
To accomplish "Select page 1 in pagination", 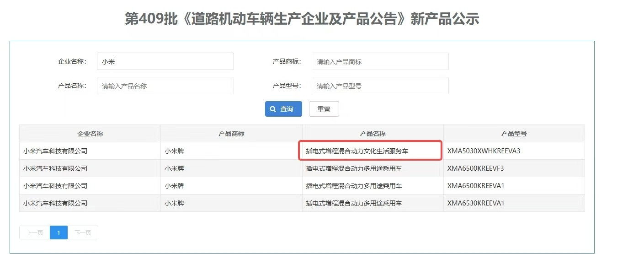I will pos(59,232).
